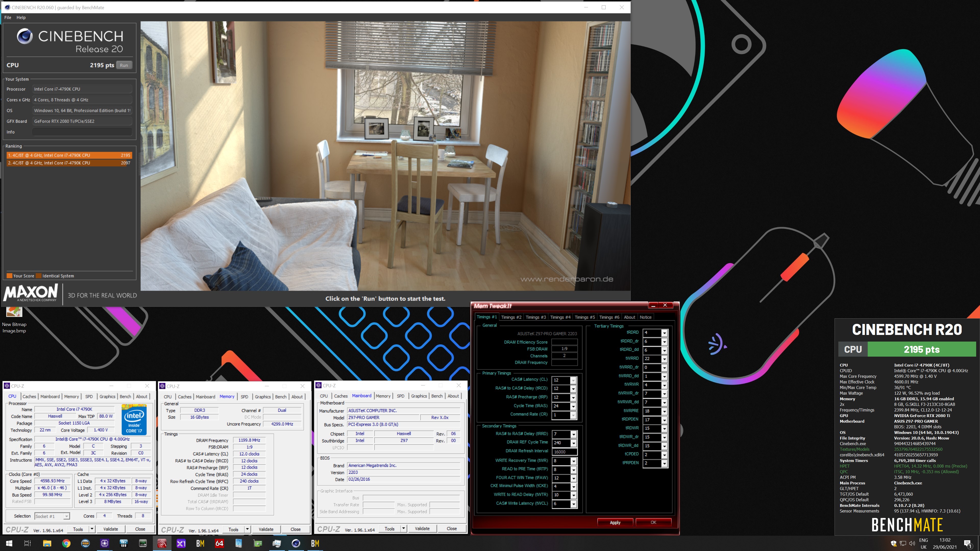
Task: Open the Mem TweakIt taskbar icon
Action: (162, 543)
